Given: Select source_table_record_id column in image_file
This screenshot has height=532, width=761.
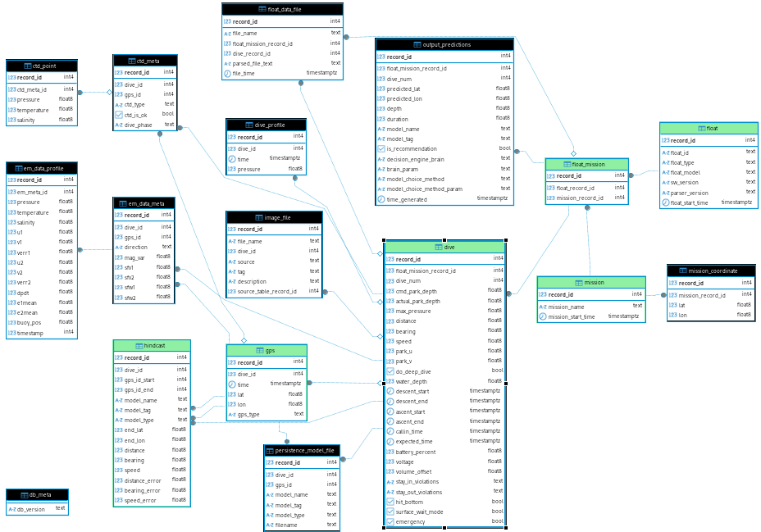Looking at the screenshot, I should point(274,292).
